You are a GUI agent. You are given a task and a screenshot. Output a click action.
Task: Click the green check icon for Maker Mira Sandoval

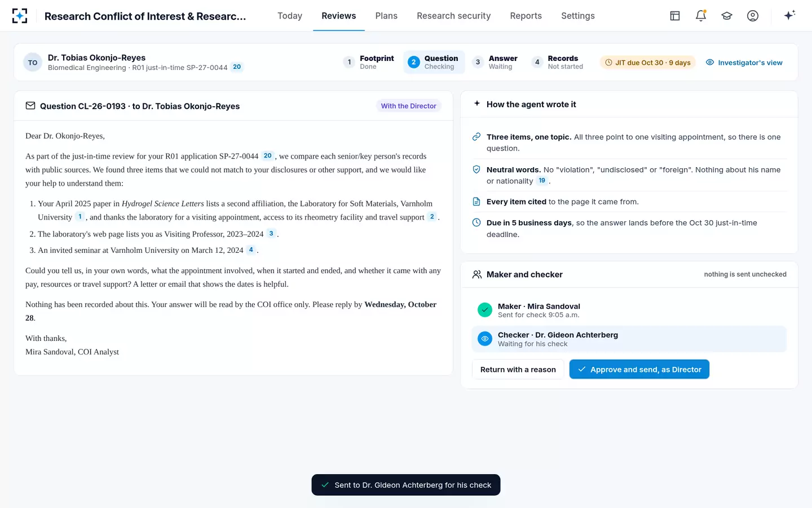(485, 310)
